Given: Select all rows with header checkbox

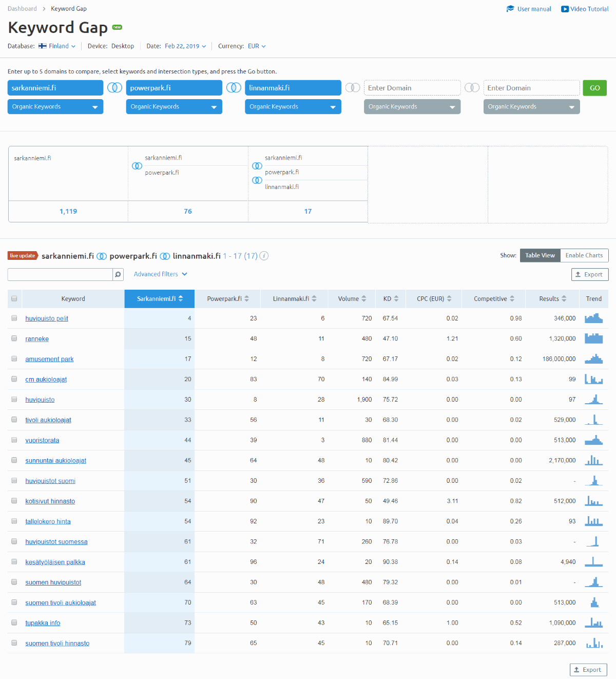Looking at the screenshot, I should tap(14, 299).
